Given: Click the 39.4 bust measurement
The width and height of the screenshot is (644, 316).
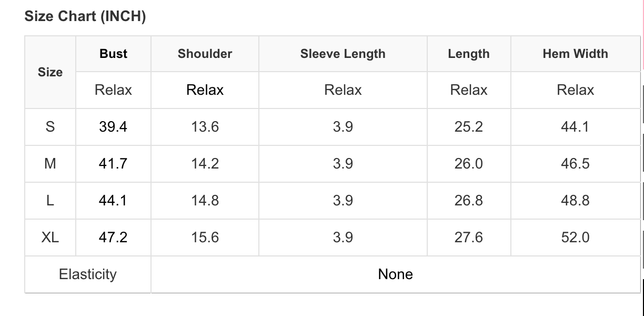Looking at the screenshot, I should tap(113, 127).
